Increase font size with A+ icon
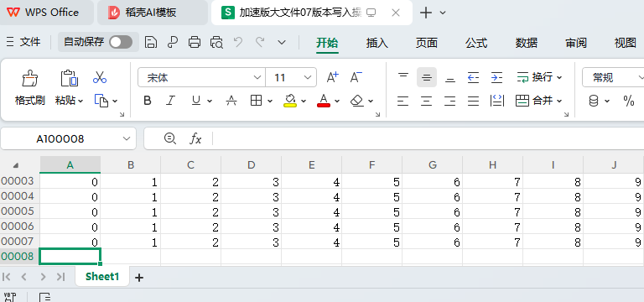The width and height of the screenshot is (644, 302). pos(332,77)
